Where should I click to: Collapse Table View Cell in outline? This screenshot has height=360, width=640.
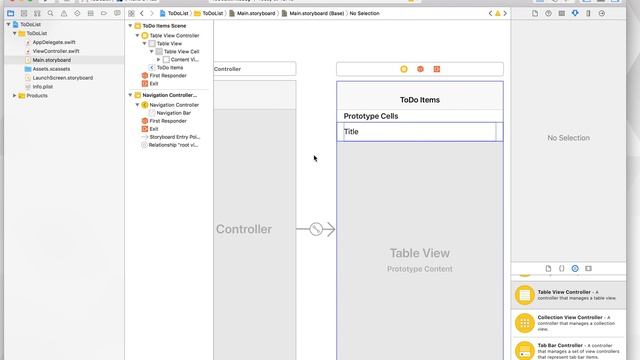coord(151,51)
